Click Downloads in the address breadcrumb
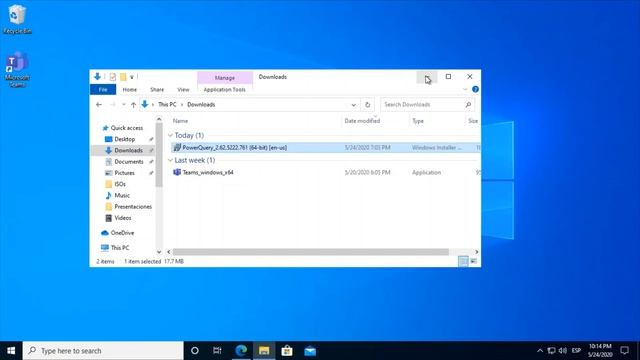This screenshot has width=640, height=360. coord(201,104)
